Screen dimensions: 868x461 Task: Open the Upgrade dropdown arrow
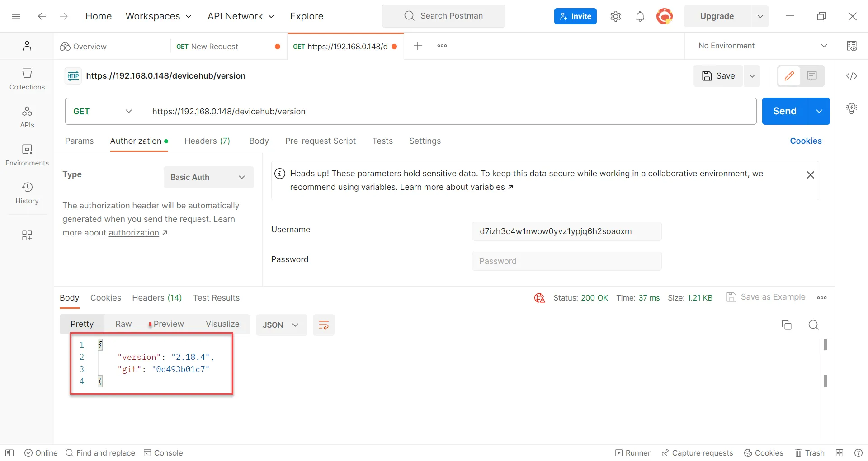(760, 16)
